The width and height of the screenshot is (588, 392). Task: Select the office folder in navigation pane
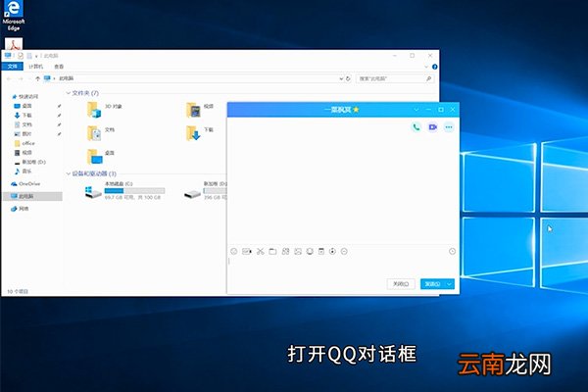(24, 143)
